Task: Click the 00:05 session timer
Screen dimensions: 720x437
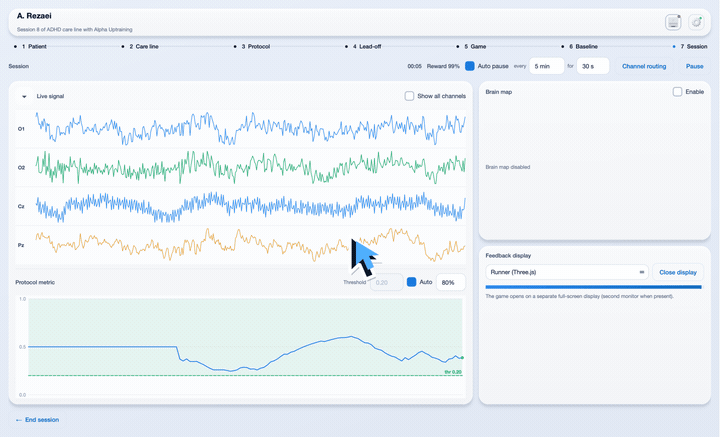Action: [414, 66]
